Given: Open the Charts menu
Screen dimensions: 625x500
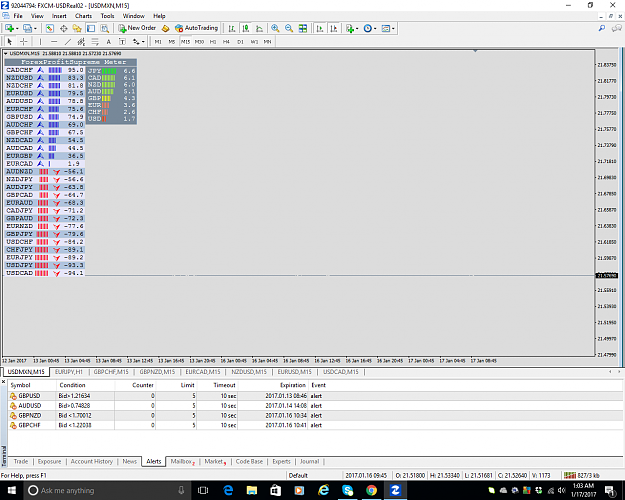Looking at the screenshot, I should [x=83, y=16].
